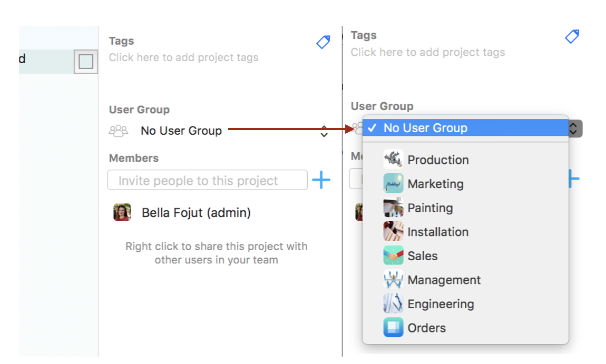This screenshot has width=606, height=364.
Task: Click the Sales handshake icon
Action: (392, 255)
